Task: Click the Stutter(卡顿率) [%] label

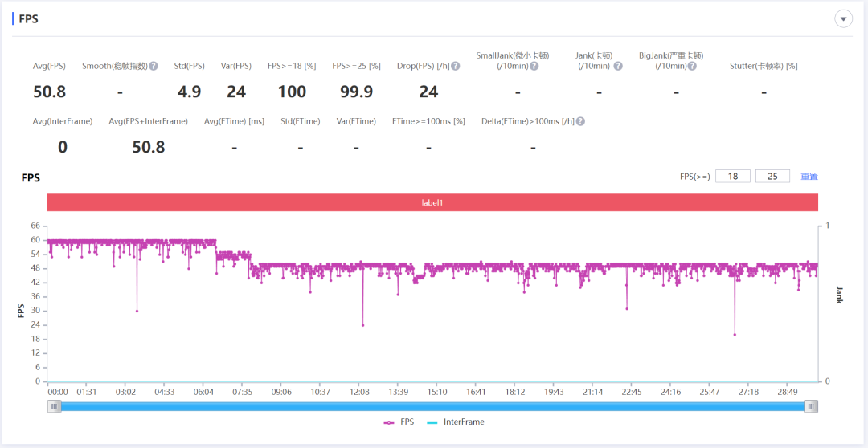Action: tap(764, 66)
